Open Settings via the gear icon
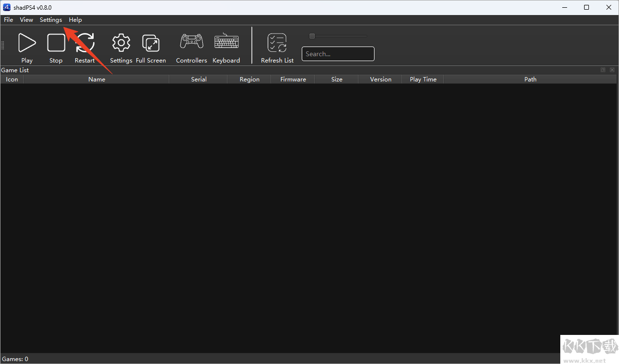 pyautogui.click(x=121, y=43)
